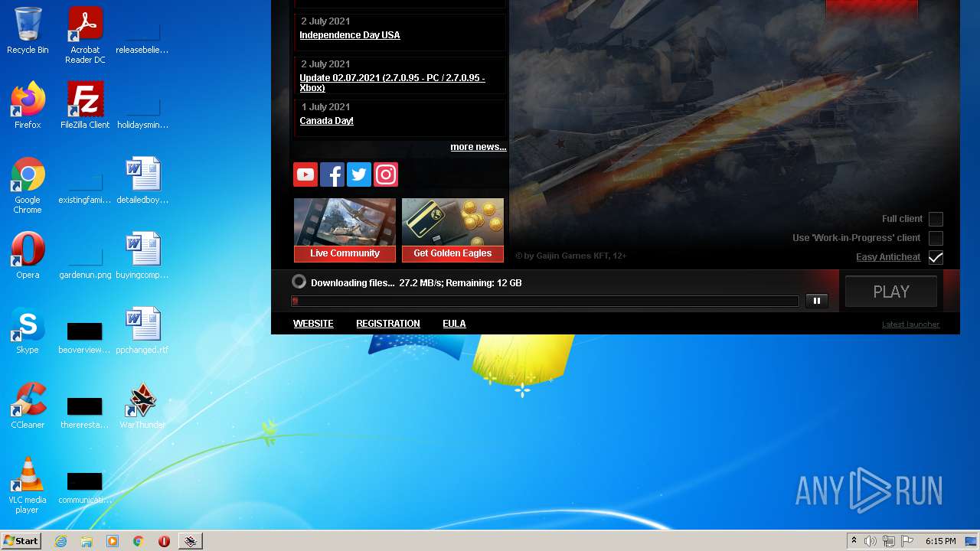Open Chrome from the taskbar
980x551 pixels.
(139, 541)
